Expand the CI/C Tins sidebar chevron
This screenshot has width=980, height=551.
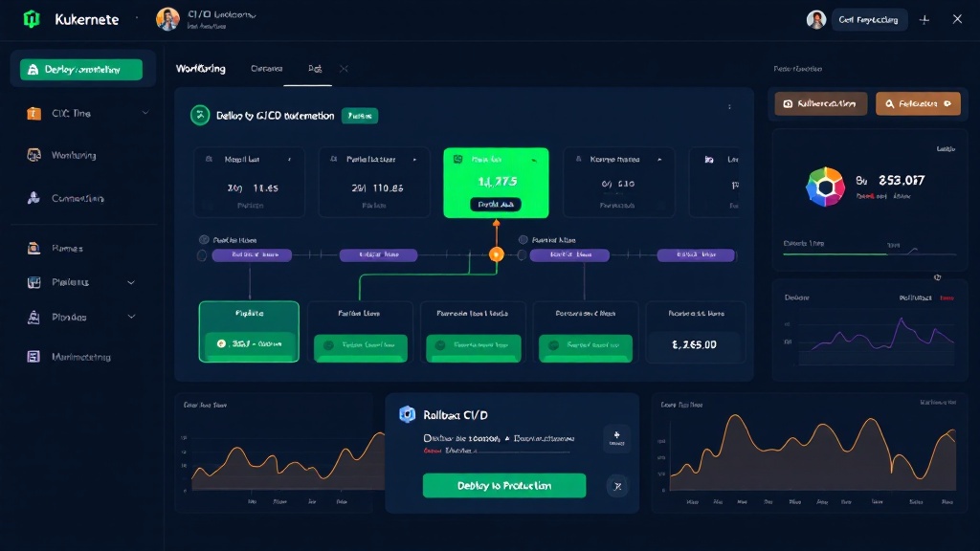pyautogui.click(x=145, y=113)
